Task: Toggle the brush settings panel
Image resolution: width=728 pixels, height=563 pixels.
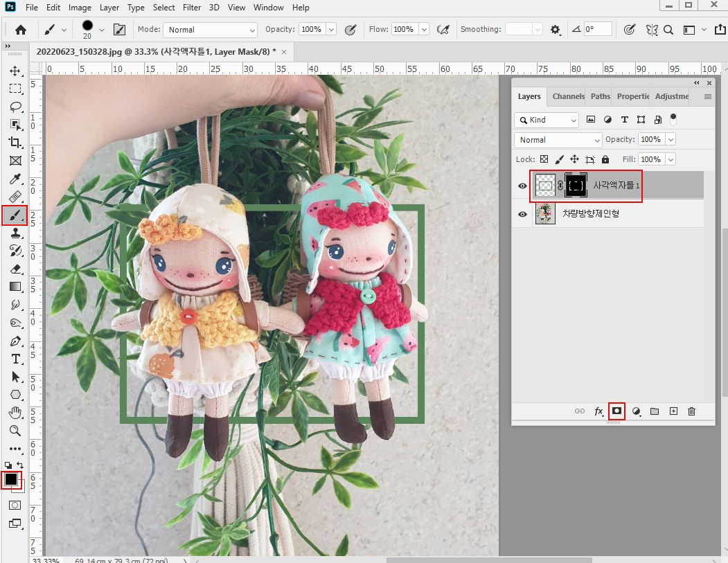Action: (x=119, y=30)
